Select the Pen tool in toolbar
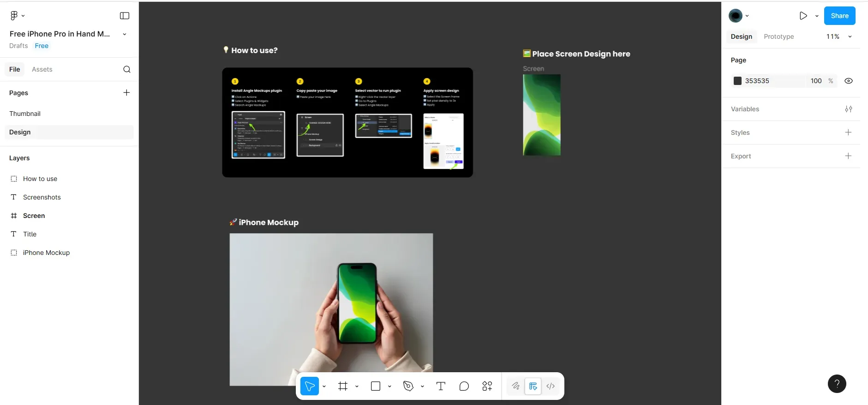This screenshot has width=868, height=405. click(x=408, y=386)
